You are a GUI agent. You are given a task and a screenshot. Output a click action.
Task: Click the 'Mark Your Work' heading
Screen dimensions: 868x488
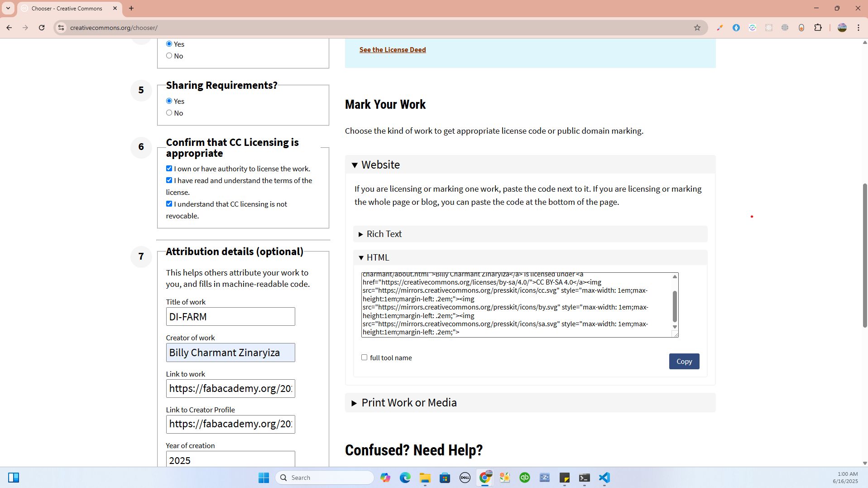point(385,105)
